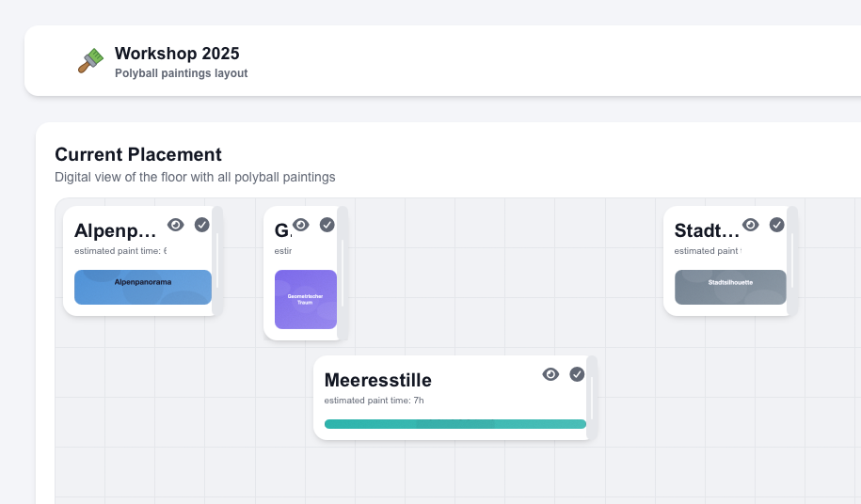Screen dimensions: 861x504
Task: Hide the Geometrischer Traum card
Action: [x=301, y=225]
